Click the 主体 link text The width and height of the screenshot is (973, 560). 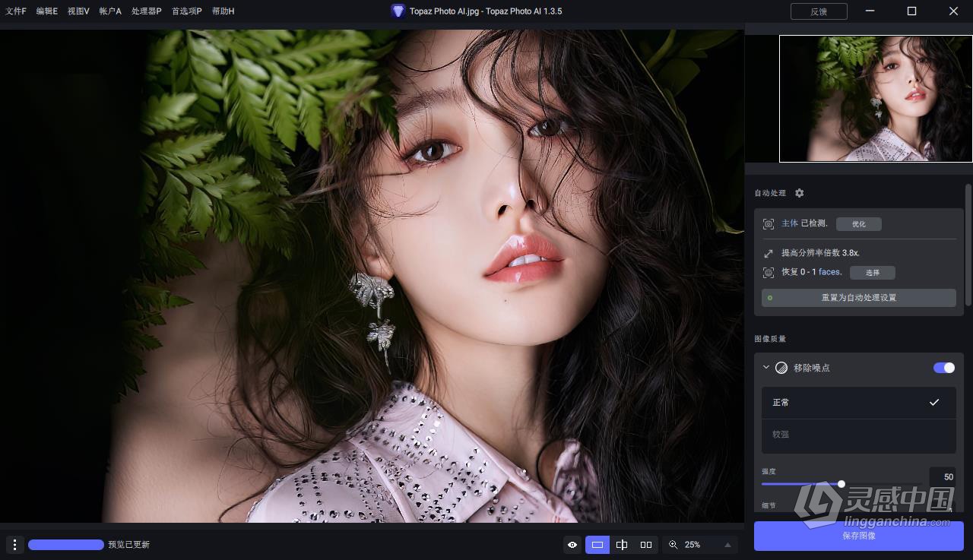click(790, 223)
